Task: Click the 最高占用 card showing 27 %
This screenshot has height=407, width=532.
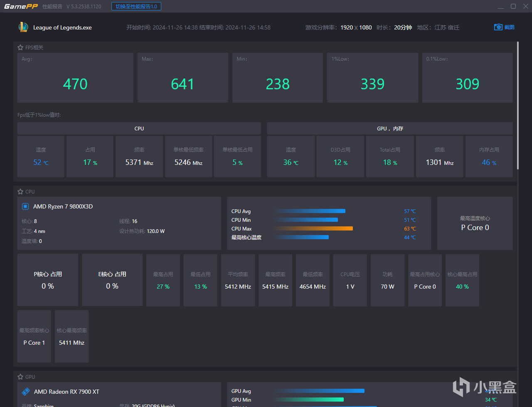Action: tap(163, 280)
